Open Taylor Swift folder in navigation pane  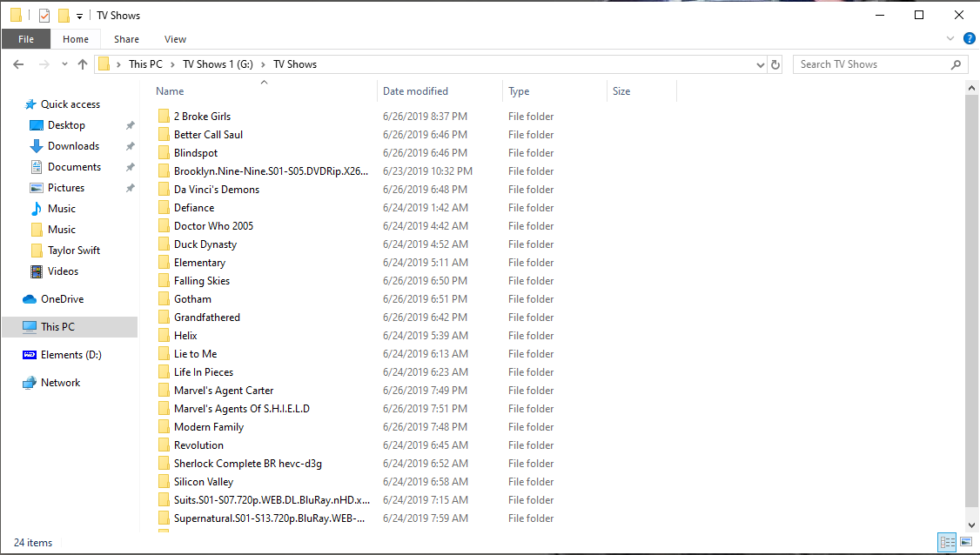click(74, 250)
